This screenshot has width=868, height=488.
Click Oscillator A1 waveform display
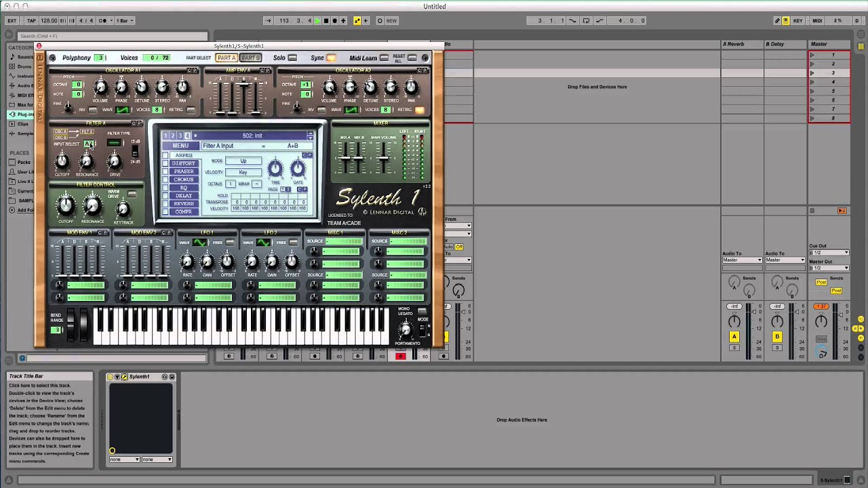123,110
